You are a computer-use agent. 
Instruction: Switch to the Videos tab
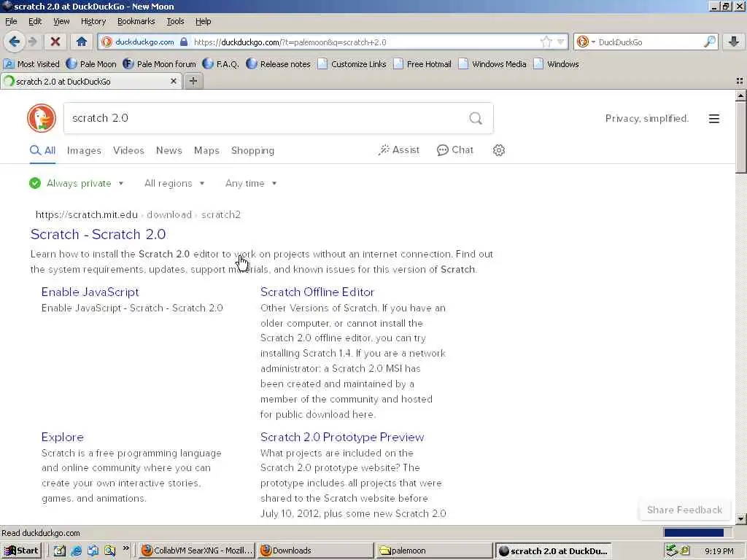[128, 150]
